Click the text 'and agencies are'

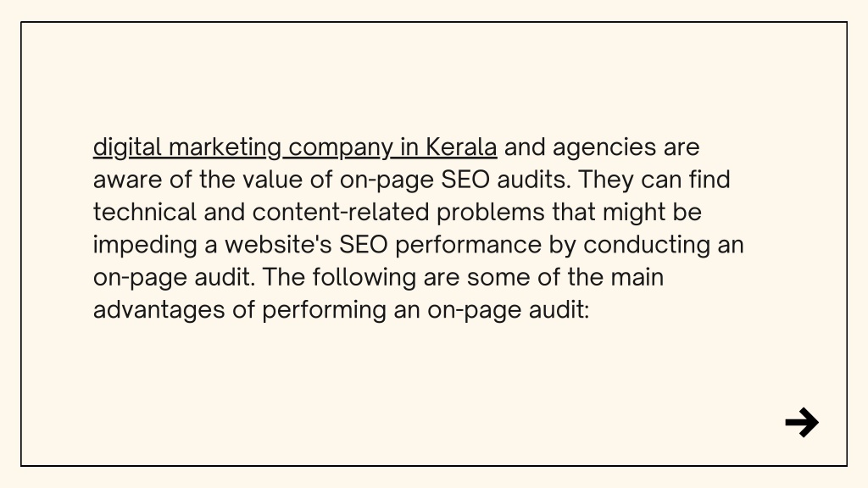coord(602,148)
